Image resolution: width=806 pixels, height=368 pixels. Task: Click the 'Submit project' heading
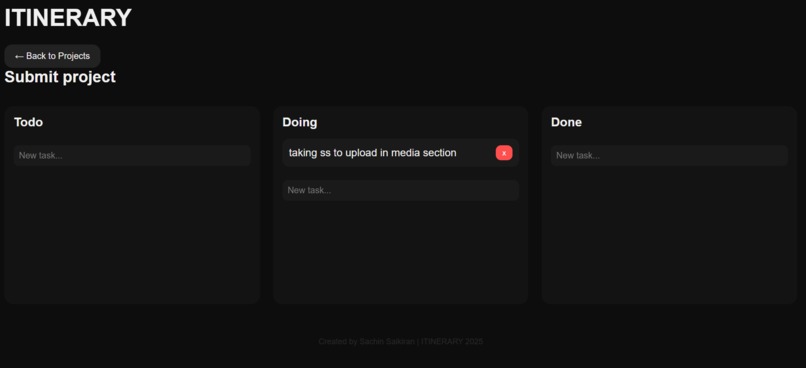click(x=60, y=77)
